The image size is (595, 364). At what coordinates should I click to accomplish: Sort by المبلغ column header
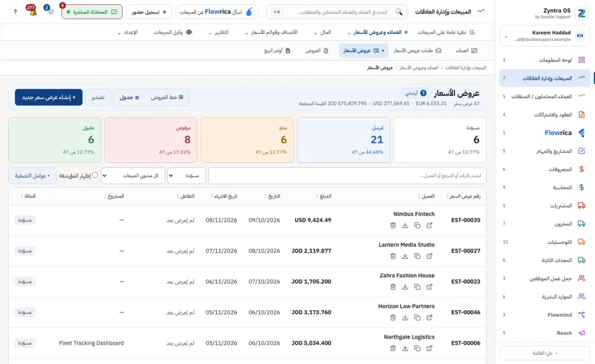324,196
